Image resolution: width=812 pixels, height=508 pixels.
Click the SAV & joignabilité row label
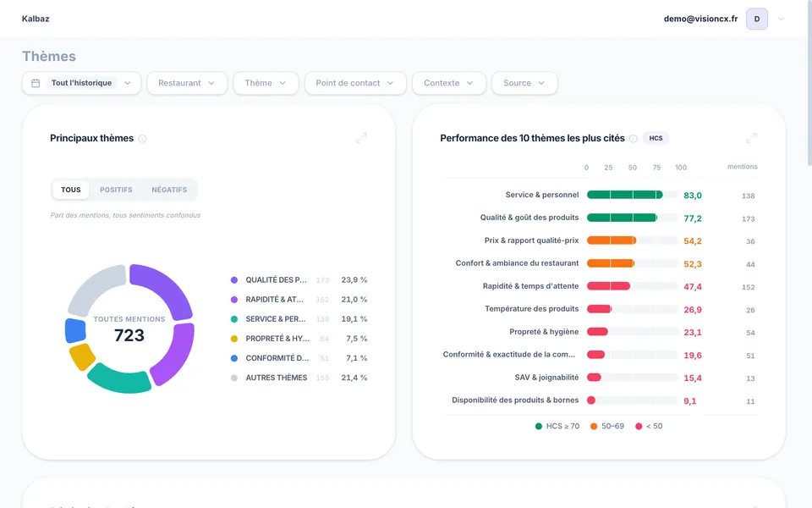point(546,378)
